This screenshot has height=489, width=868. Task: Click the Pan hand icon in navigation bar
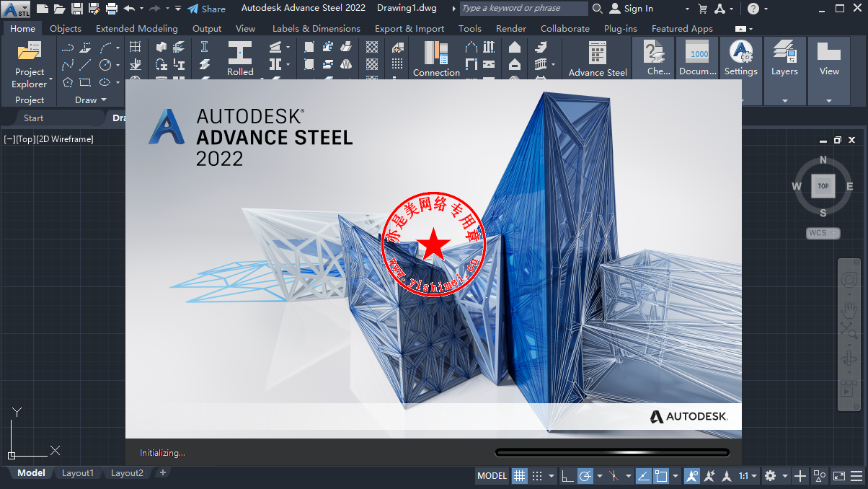pyautogui.click(x=849, y=311)
